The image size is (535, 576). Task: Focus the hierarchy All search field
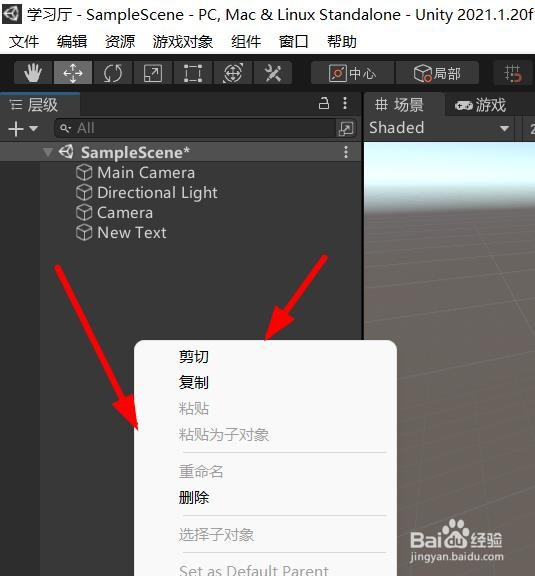(x=195, y=128)
